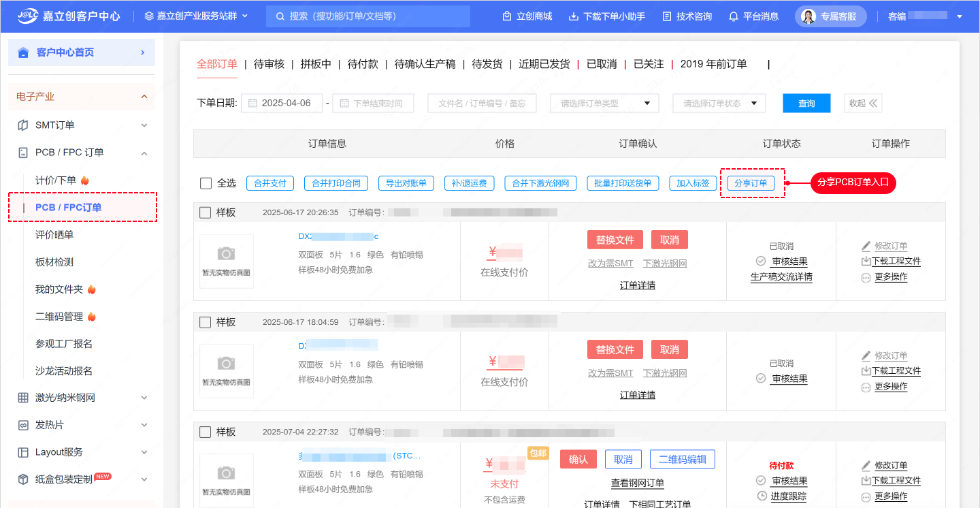
Task: Click the search magnifier icon
Action: (x=280, y=16)
